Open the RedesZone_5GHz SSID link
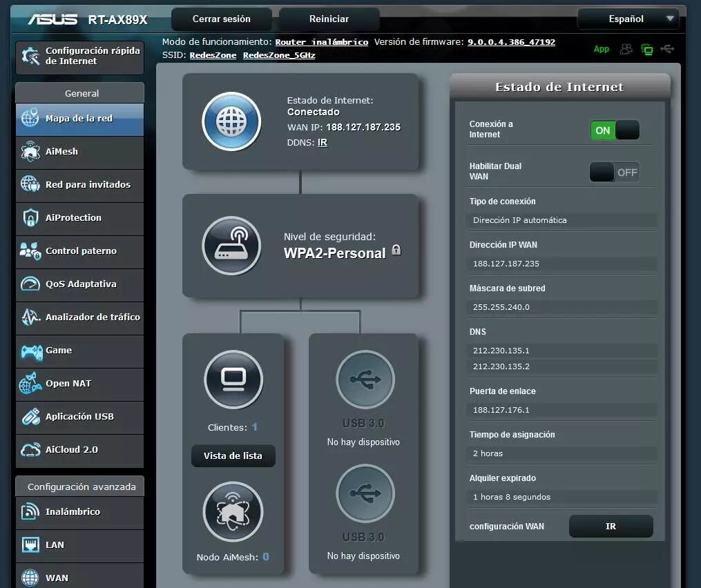This screenshot has width=701, height=588. point(279,55)
